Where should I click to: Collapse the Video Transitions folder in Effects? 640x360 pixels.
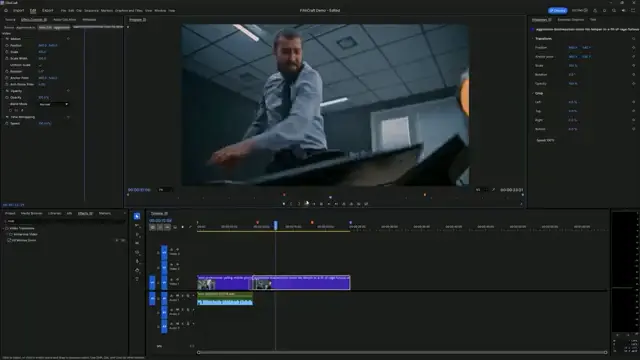(x=3, y=229)
